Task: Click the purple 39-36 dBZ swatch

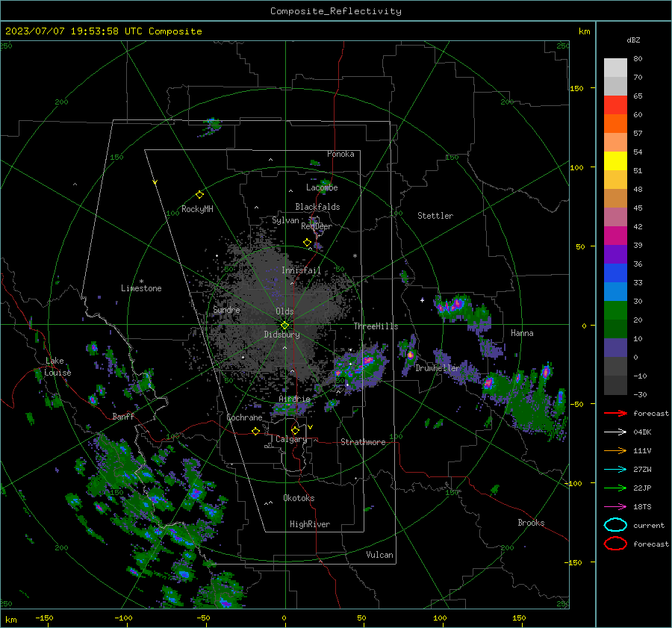Action: click(x=615, y=255)
